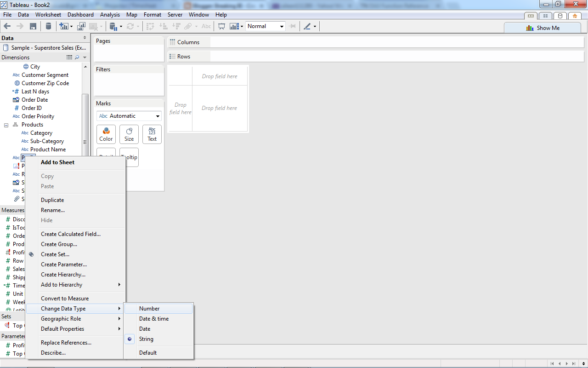Screen dimensions: 588x368
Task: Collapse the Products hierarchy
Action: point(6,125)
